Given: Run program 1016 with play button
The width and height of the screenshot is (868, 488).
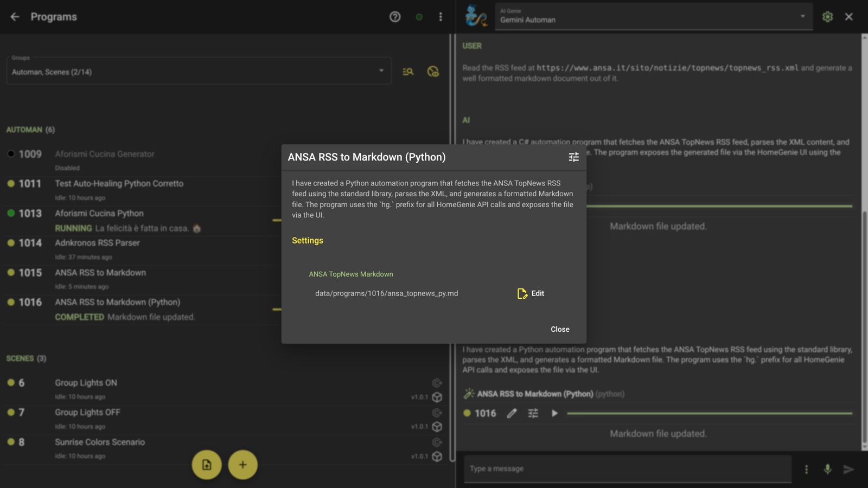Looking at the screenshot, I should click(554, 413).
